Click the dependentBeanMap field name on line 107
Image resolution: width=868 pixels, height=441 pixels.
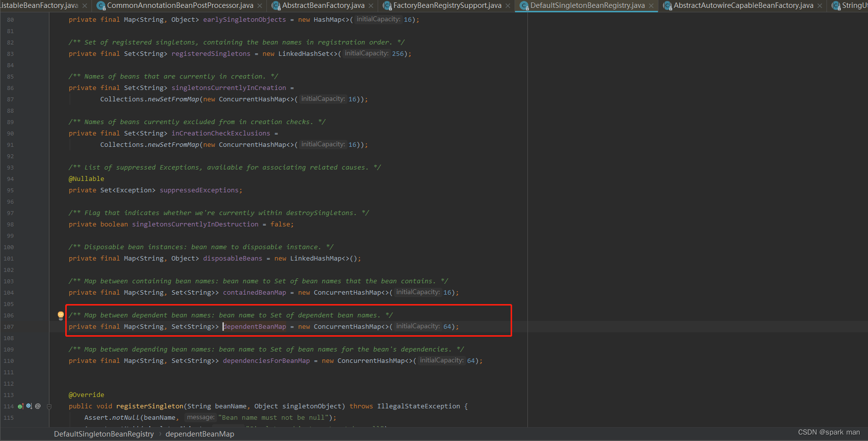point(255,327)
